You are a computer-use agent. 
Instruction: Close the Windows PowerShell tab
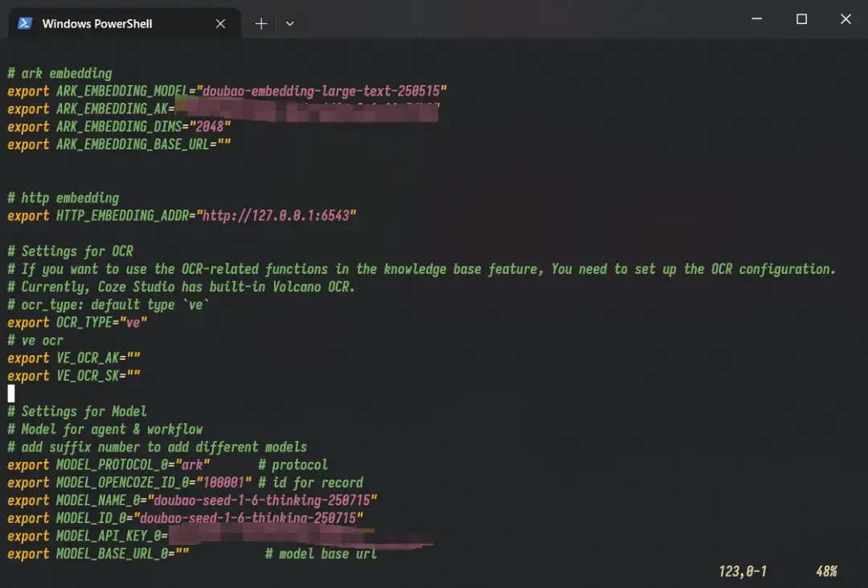[220, 24]
